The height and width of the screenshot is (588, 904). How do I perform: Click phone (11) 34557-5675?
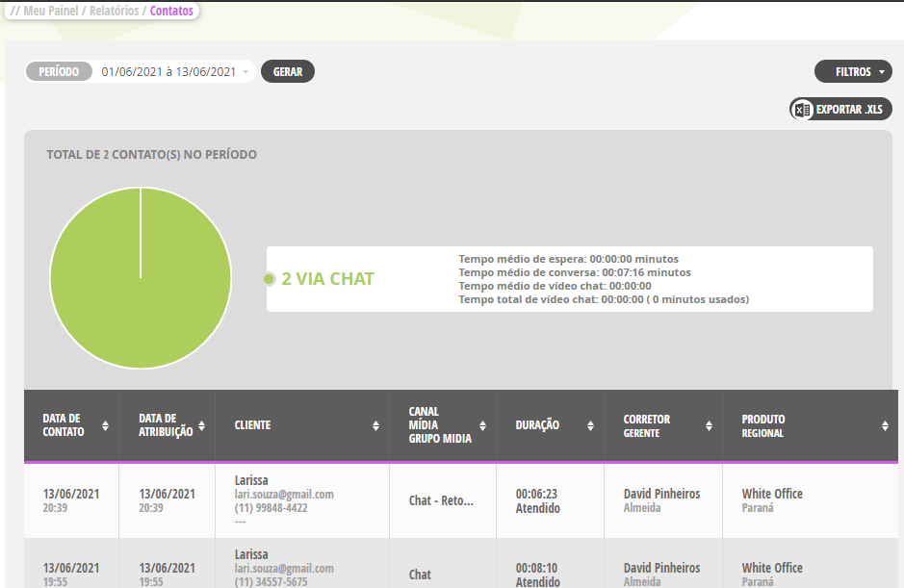271,581
